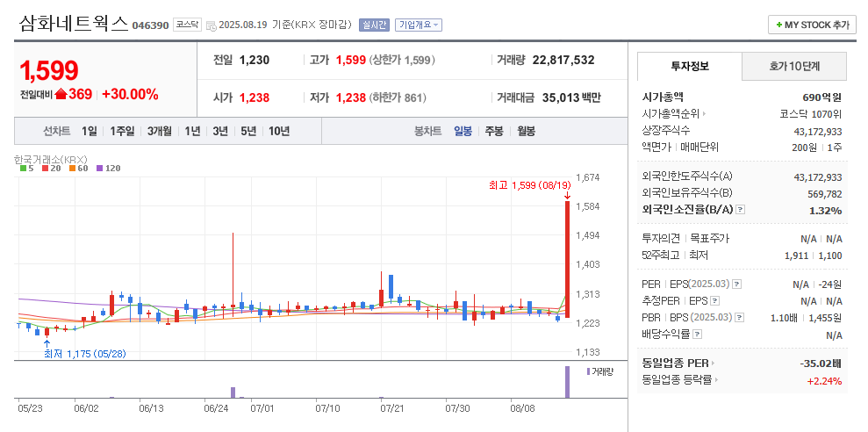Click the large red 08/19 candlestick
Viewport: 868px width, 432px height.
[568, 259]
